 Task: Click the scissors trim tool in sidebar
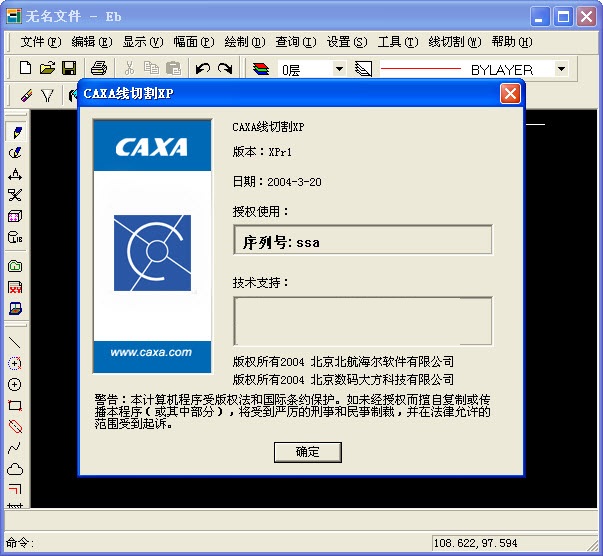pyautogui.click(x=15, y=195)
